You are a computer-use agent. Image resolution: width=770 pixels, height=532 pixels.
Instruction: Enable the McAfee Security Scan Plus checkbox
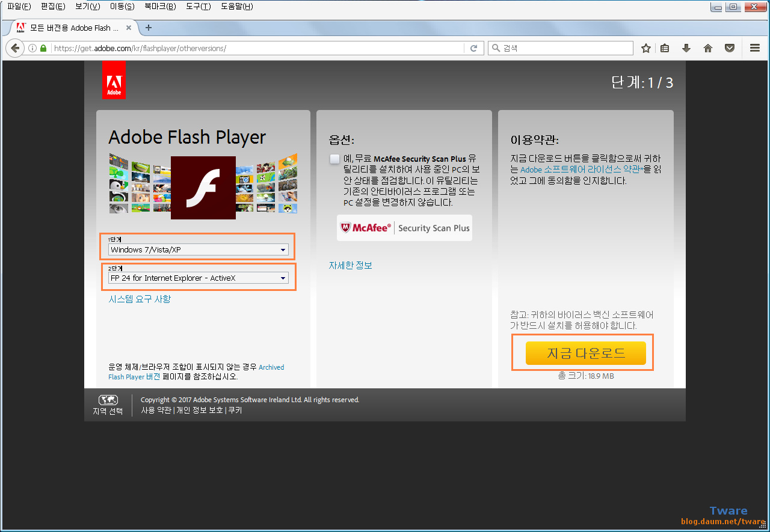335,159
